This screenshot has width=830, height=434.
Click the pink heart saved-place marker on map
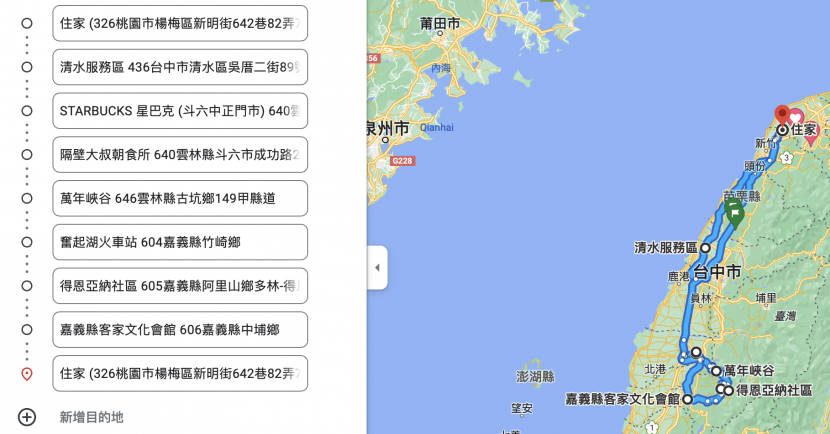797,119
